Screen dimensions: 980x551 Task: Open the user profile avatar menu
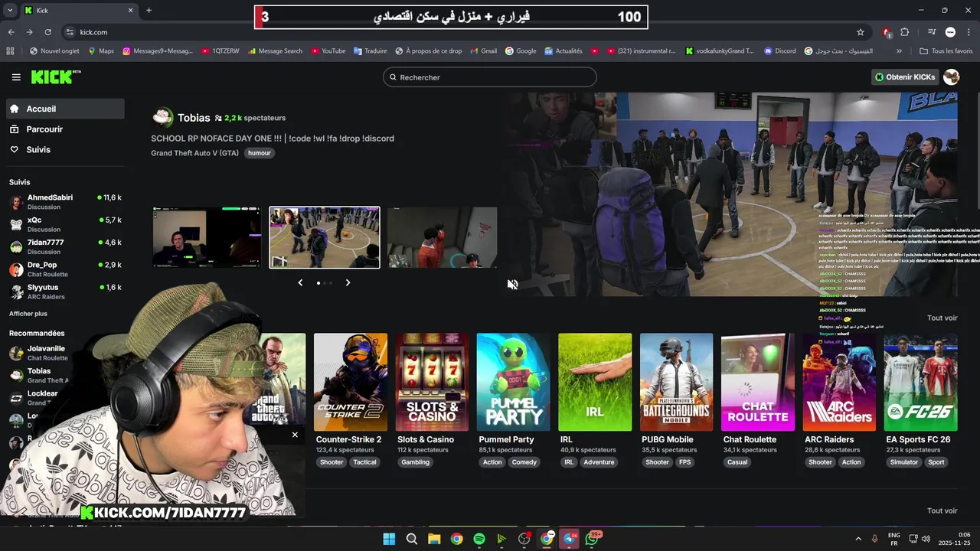(x=952, y=77)
